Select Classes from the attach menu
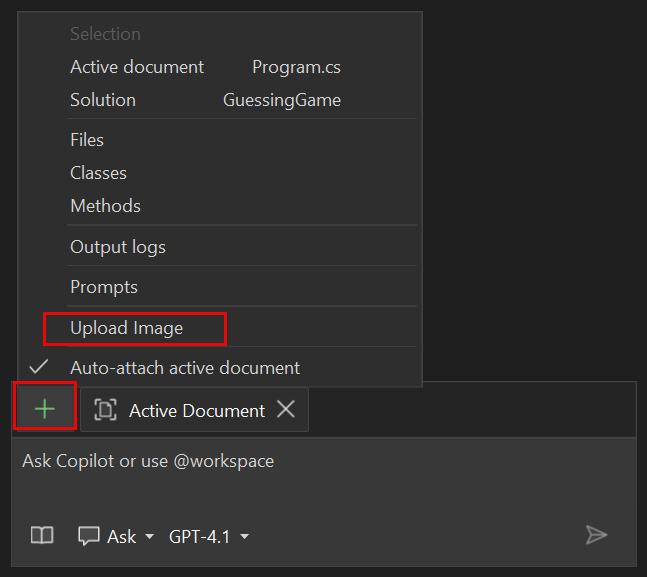The image size is (647, 577). [x=98, y=173]
